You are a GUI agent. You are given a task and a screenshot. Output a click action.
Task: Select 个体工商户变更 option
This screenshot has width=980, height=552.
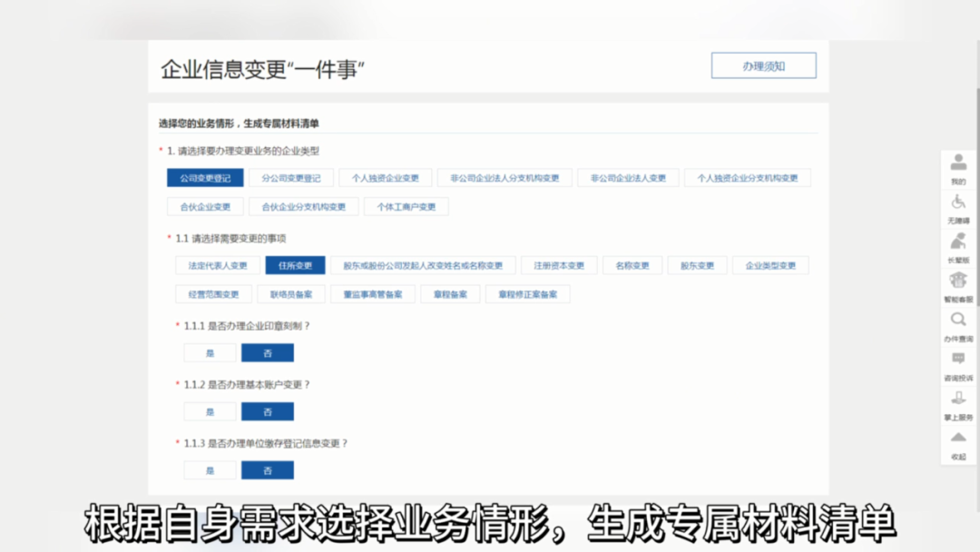tap(406, 207)
